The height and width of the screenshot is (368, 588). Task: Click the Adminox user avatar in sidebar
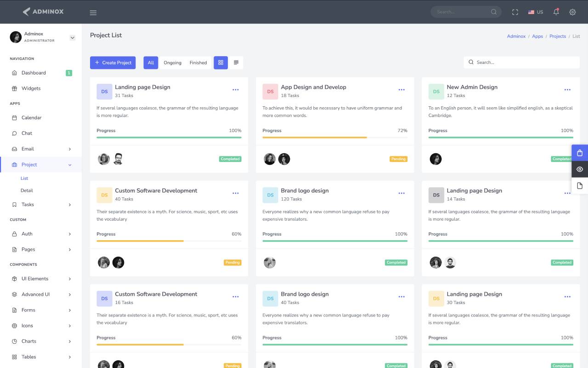pyautogui.click(x=16, y=37)
